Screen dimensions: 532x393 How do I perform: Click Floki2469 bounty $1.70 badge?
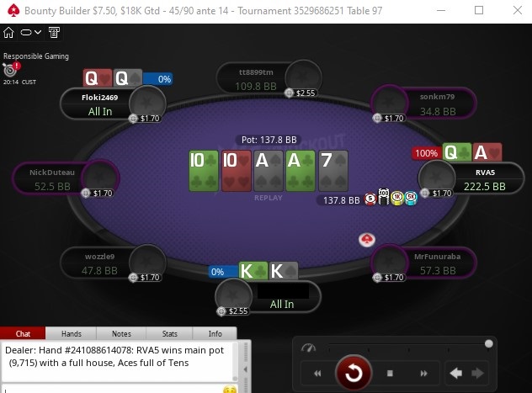pyautogui.click(x=145, y=119)
